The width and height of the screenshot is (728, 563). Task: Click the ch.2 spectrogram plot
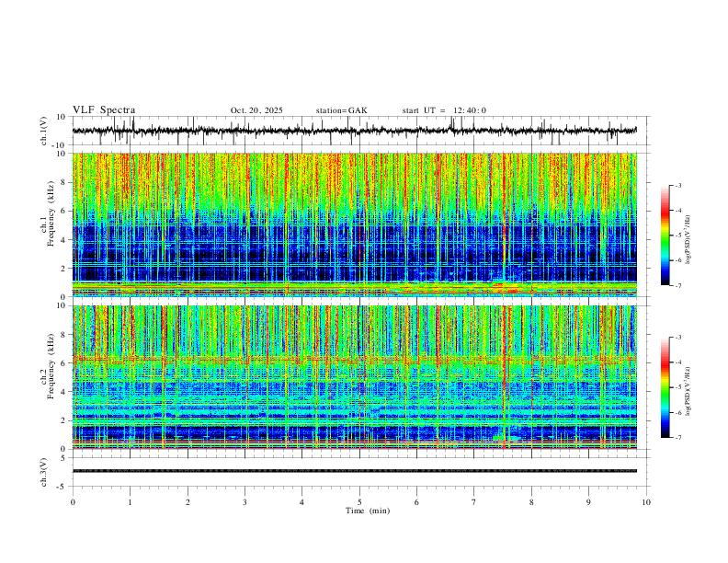point(355,377)
